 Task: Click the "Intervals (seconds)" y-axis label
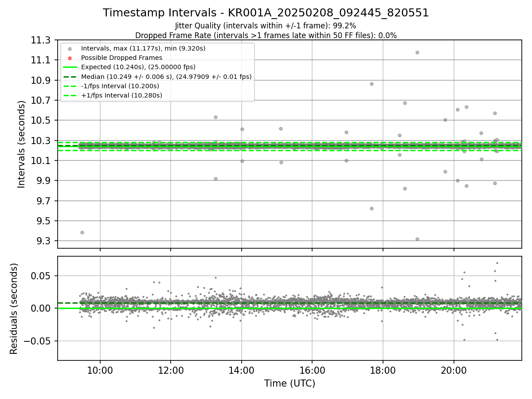(x=21, y=144)
